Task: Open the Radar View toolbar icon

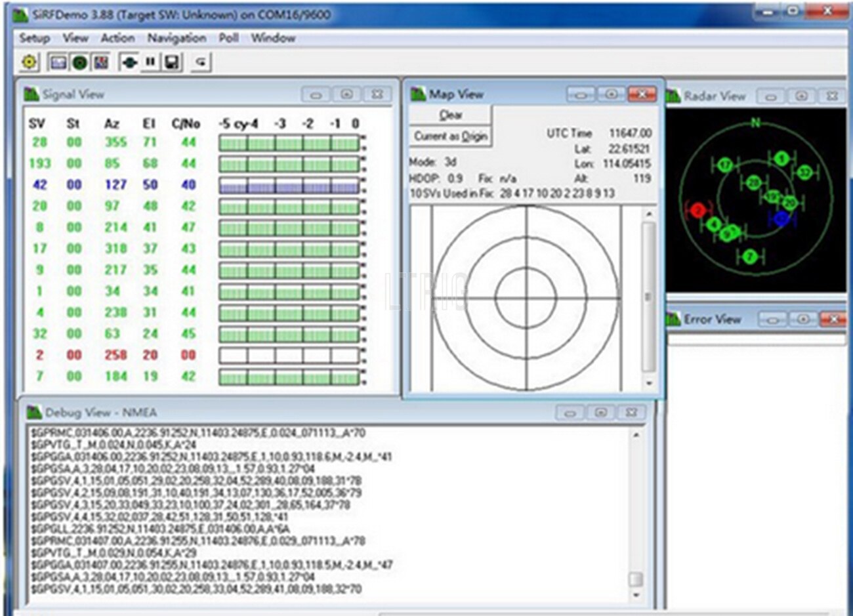Action: coord(79,62)
